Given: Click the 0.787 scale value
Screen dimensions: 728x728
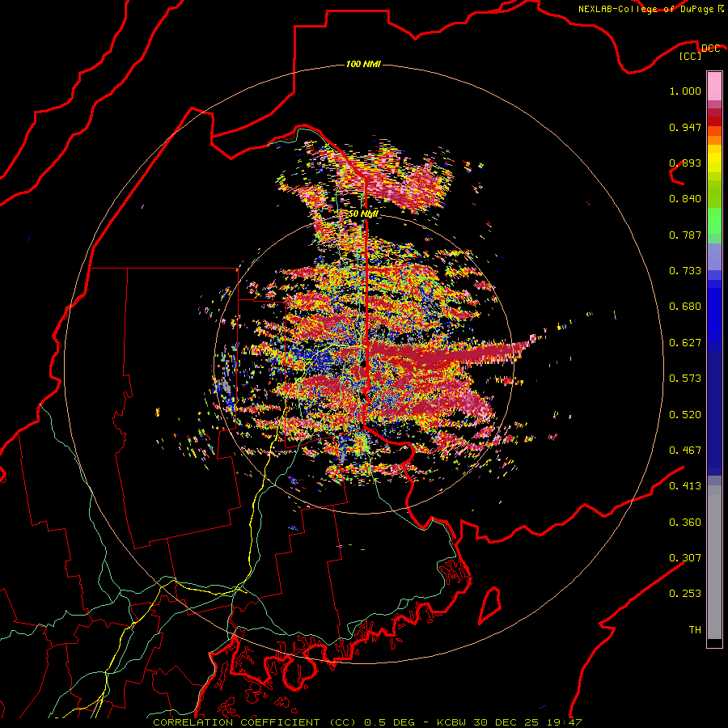Looking at the screenshot, I should click(x=685, y=235).
